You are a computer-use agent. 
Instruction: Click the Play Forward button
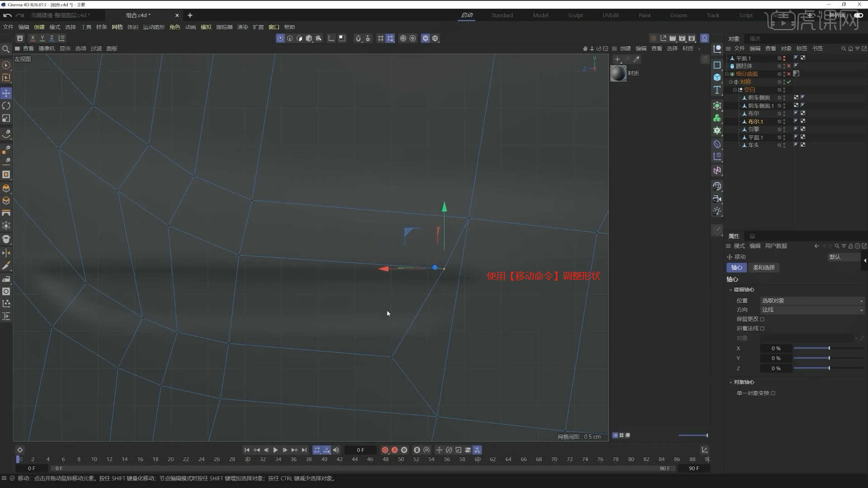[275, 450]
